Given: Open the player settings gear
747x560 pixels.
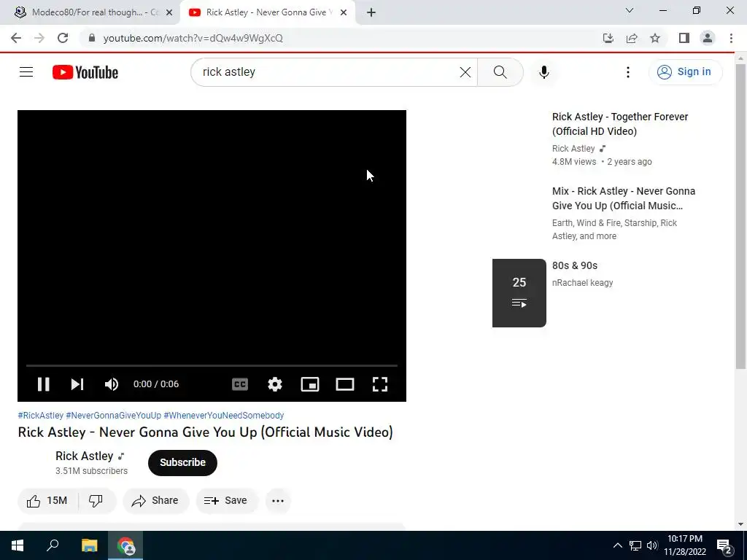Looking at the screenshot, I should (x=275, y=384).
